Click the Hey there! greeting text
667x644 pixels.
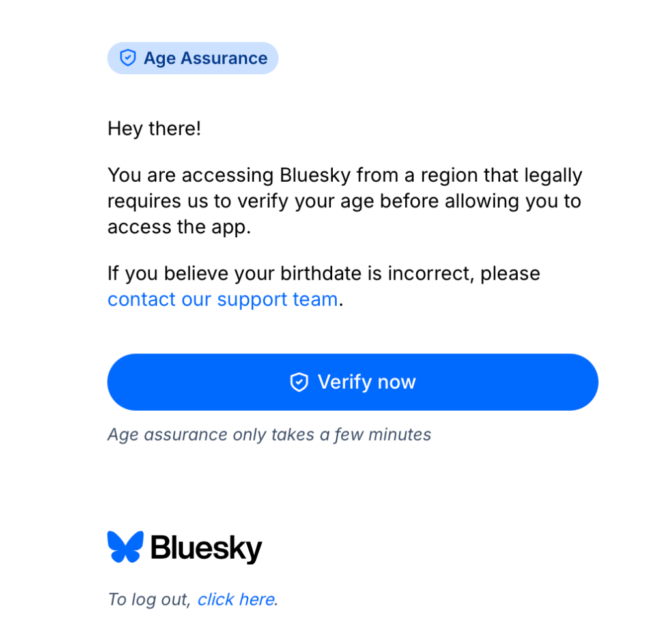[x=154, y=128]
